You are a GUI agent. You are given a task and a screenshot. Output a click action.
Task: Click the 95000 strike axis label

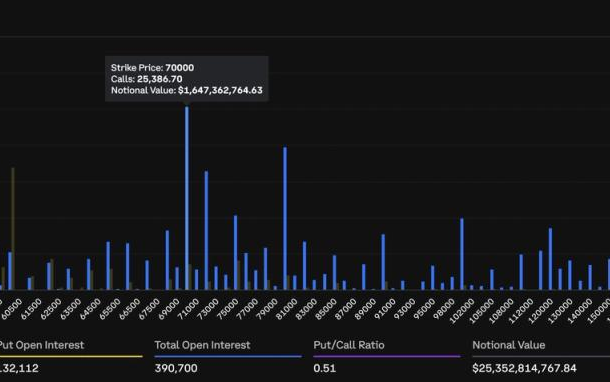tap(424, 309)
